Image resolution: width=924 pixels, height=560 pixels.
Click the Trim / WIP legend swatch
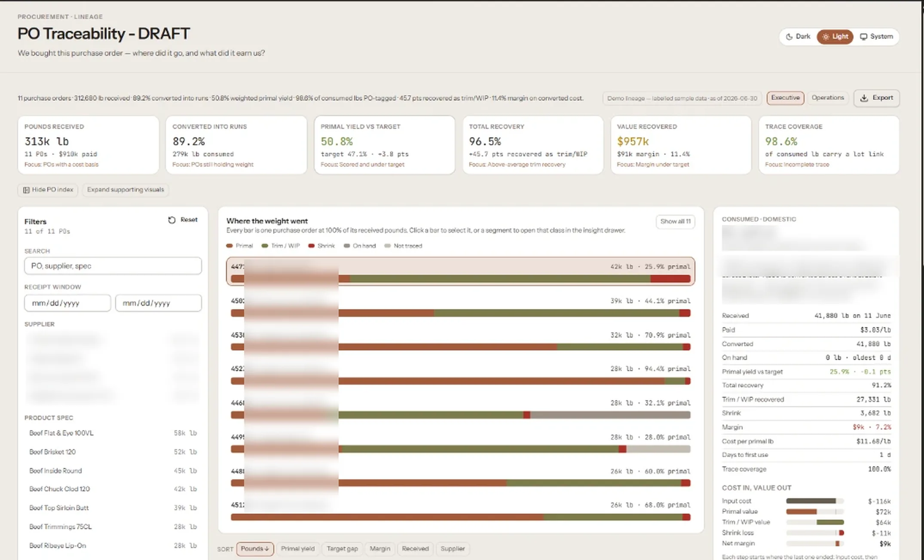point(265,246)
